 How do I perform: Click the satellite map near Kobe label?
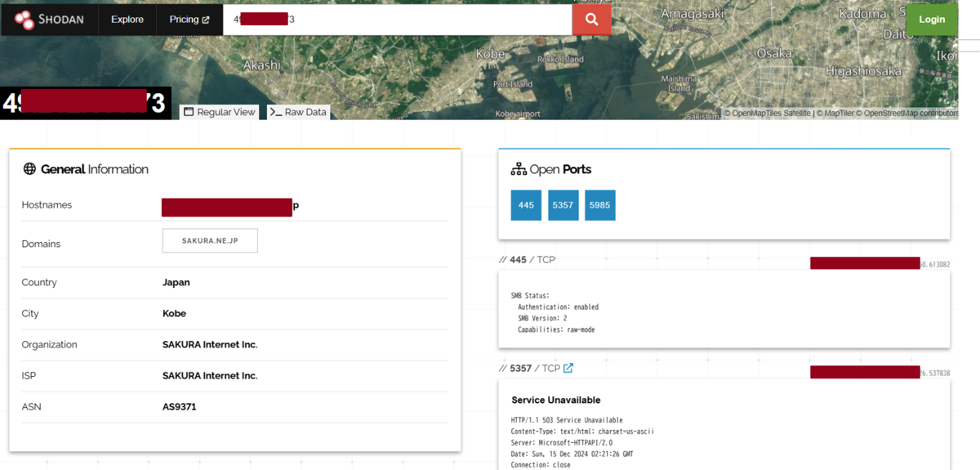tap(490, 54)
